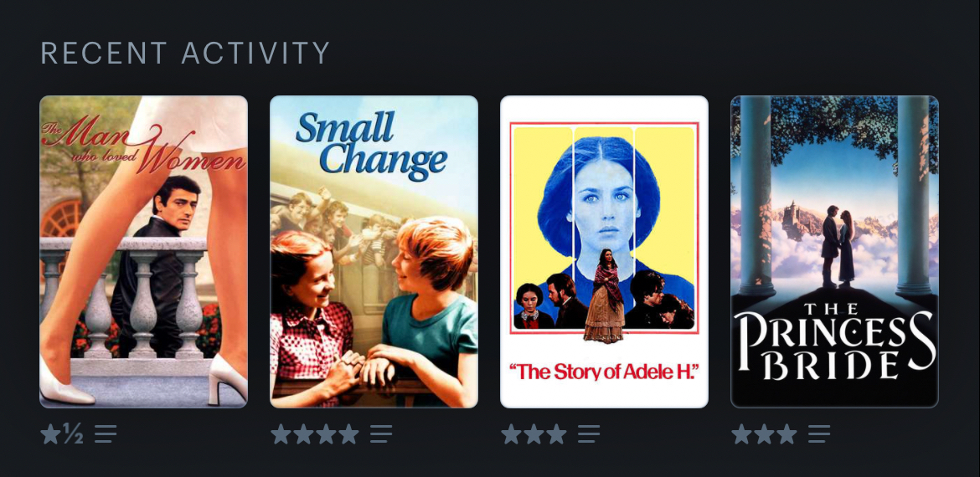Open The Story of Adele H. poster
Viewport: 980px width, 477px height.
(605, 252)
